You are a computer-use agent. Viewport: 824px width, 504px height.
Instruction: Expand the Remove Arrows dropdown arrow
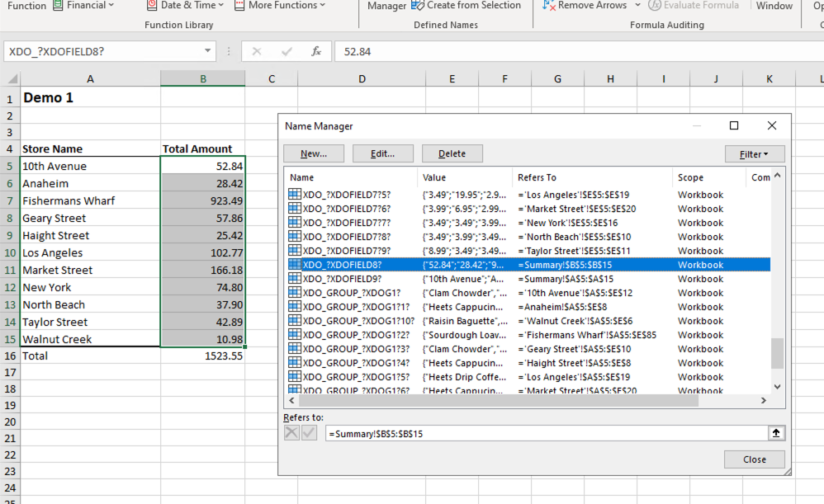pyautogui.click(x=638, y=6)
